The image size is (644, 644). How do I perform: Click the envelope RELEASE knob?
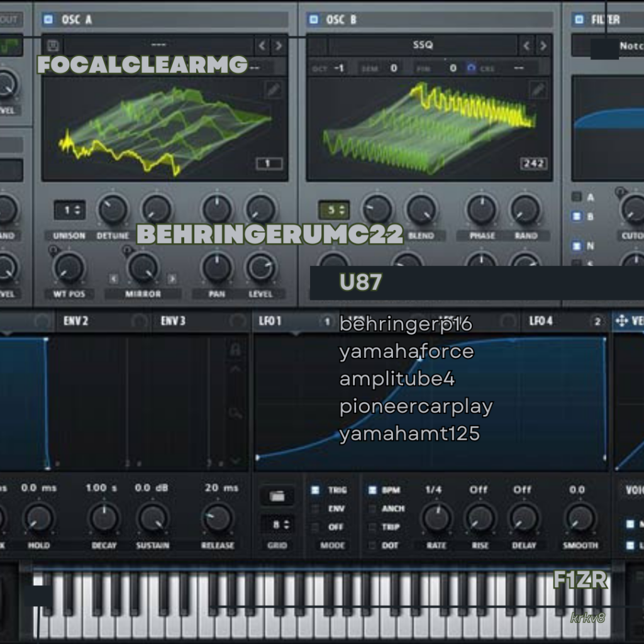(x=217, y=518)
